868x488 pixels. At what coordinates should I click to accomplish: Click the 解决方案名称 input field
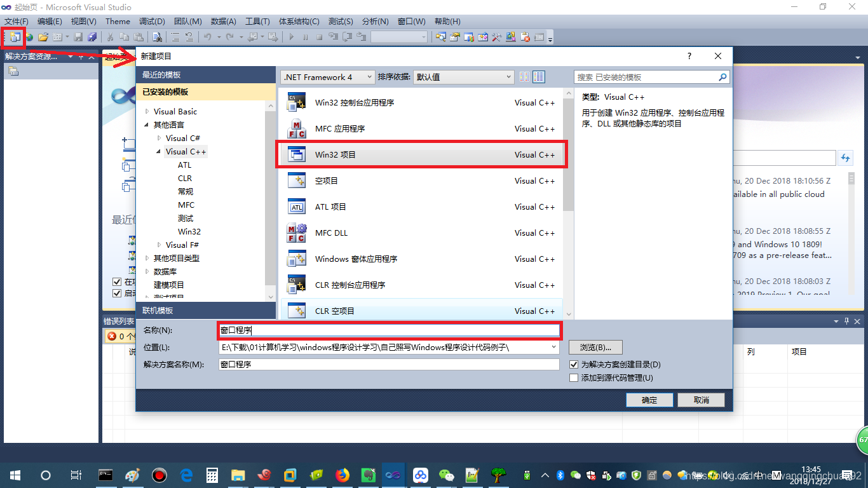click(x=389, y=364)
